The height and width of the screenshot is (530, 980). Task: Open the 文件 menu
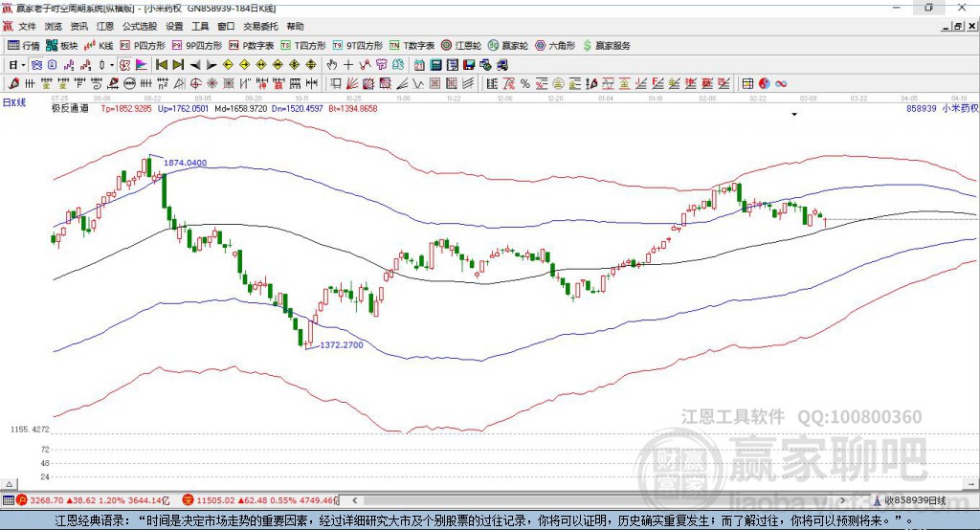(27, 26)
